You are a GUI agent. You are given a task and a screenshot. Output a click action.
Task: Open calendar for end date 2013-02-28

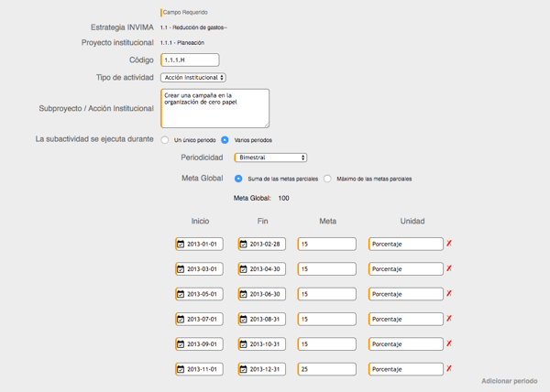243,245
